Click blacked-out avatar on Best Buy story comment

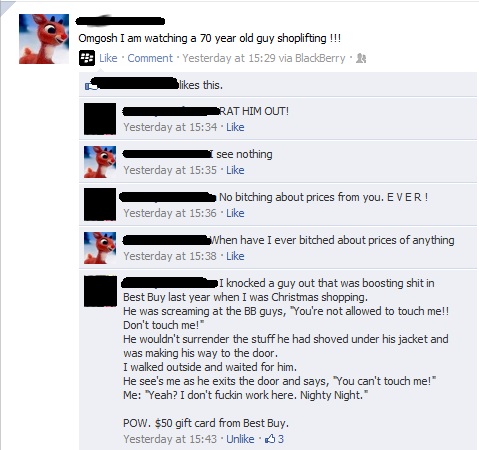100,291
